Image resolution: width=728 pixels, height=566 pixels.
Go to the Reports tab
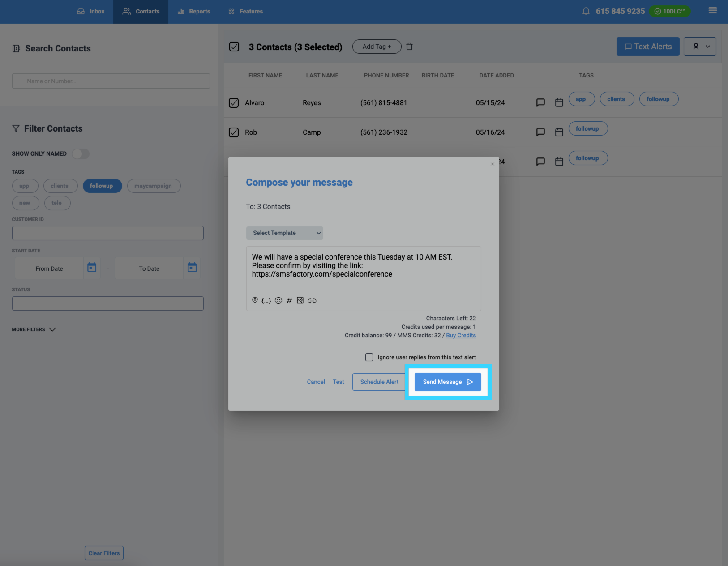point(194,12)
